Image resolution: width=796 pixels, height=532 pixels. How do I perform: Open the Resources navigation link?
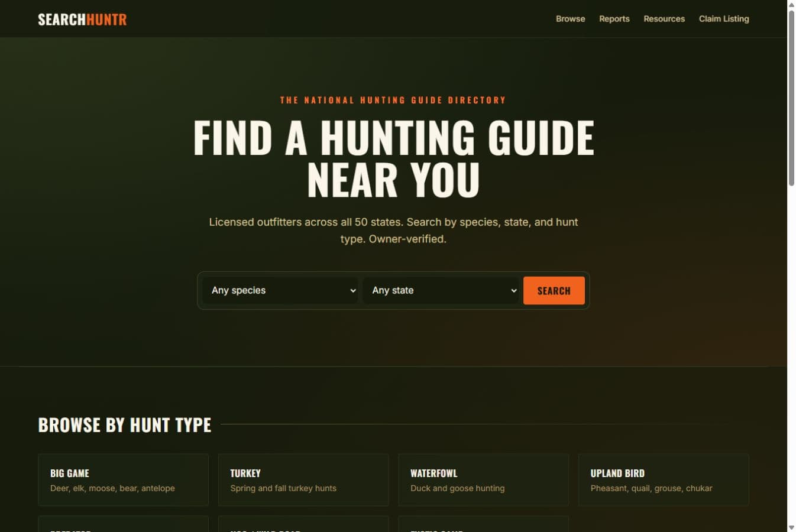tap(664, 19)
